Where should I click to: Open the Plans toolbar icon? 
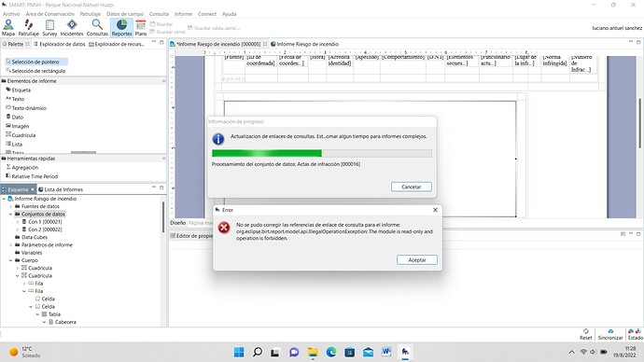(140, 27)
